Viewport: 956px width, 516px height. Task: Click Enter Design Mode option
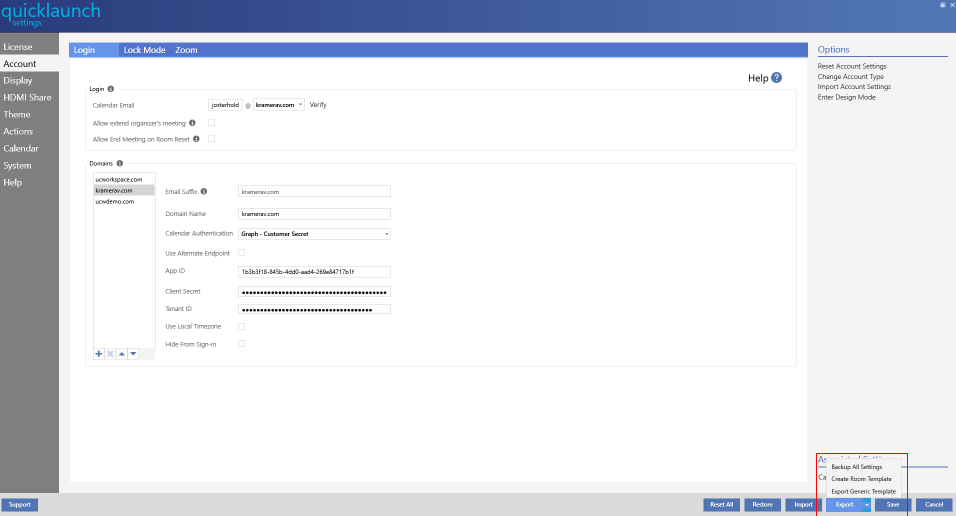[846, 97]
